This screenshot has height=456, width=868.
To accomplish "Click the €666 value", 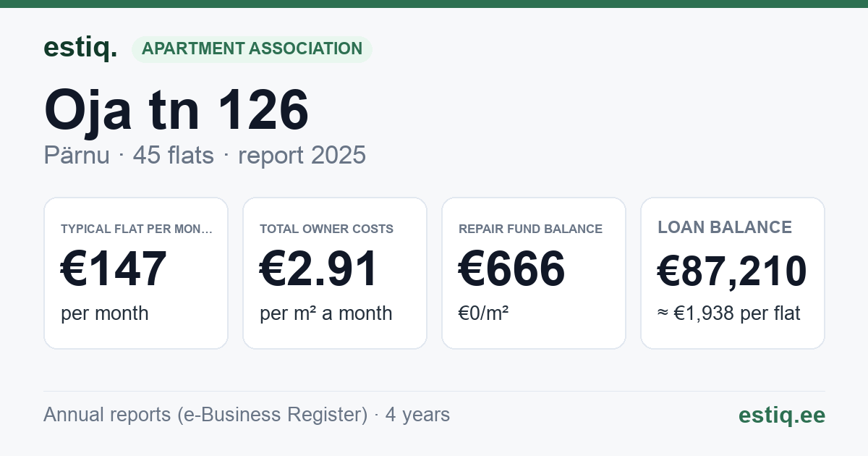I will (x=512, y=269).
